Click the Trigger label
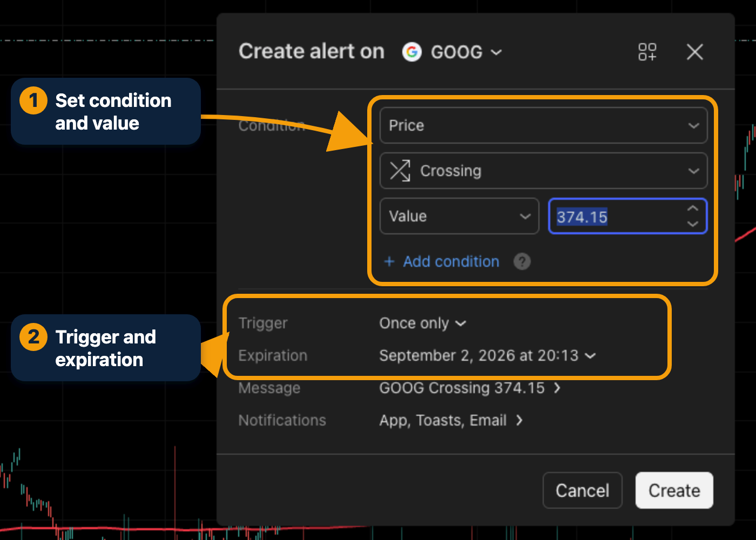 click(263, 323)
